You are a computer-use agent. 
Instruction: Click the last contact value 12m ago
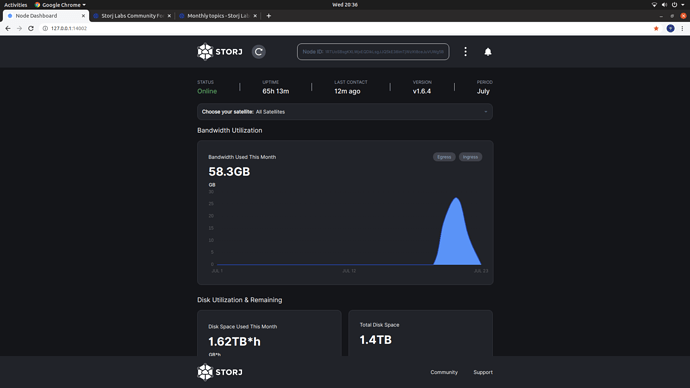coord(347,91)
